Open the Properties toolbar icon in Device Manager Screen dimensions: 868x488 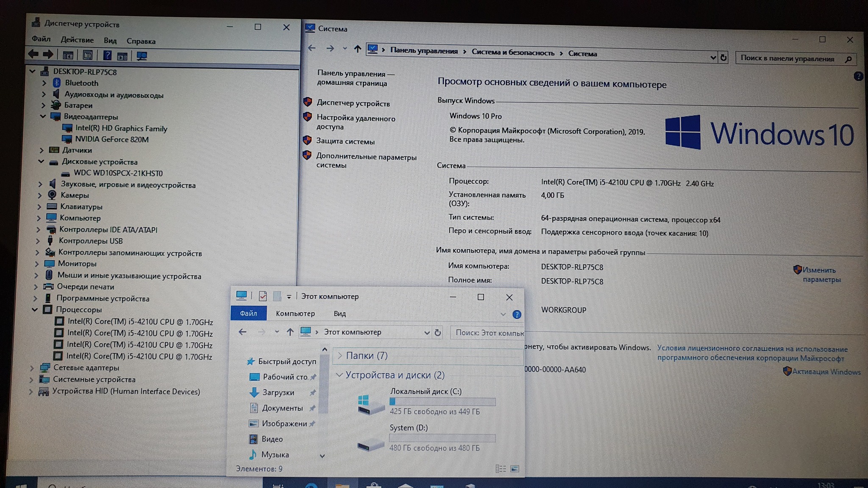click(x=88, y=55)
